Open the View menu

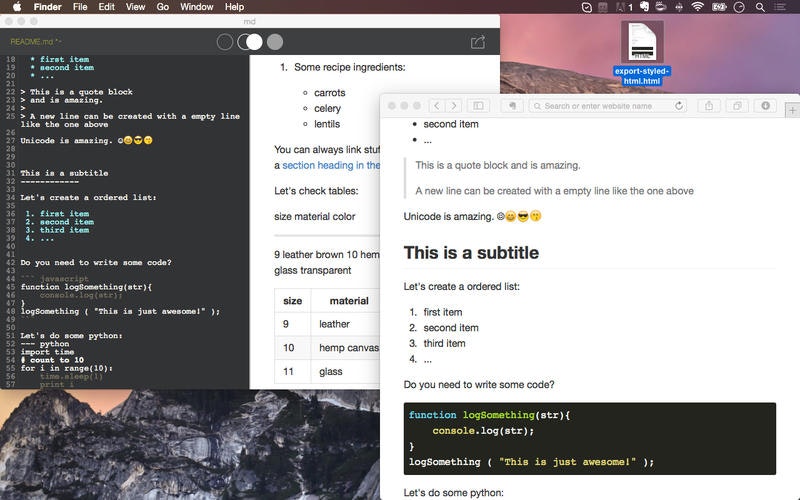[x=135, y=7]
